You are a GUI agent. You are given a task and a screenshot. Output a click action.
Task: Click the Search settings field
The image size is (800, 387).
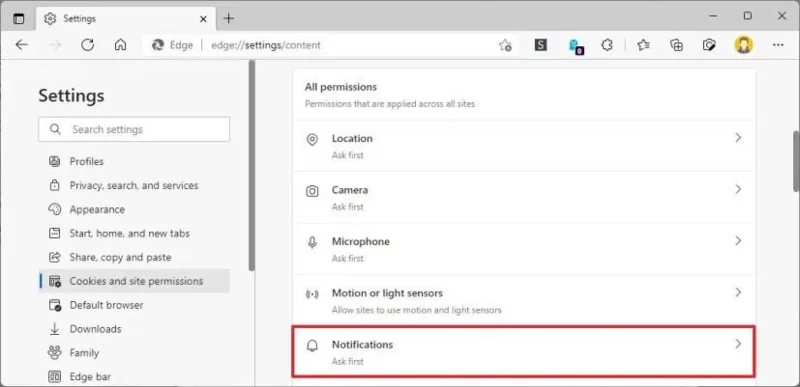pos(134,130)
